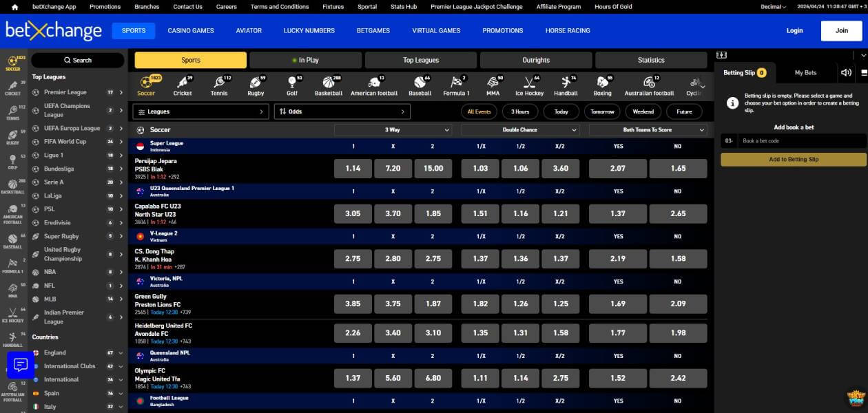
Task: Mute sounds with the speaker icon
Action: click(x=846, y=72)
